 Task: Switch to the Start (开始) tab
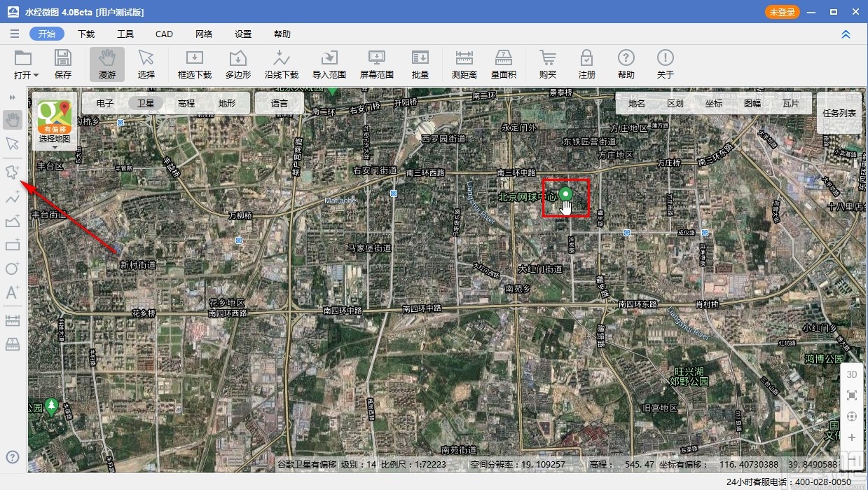[47, 34]
